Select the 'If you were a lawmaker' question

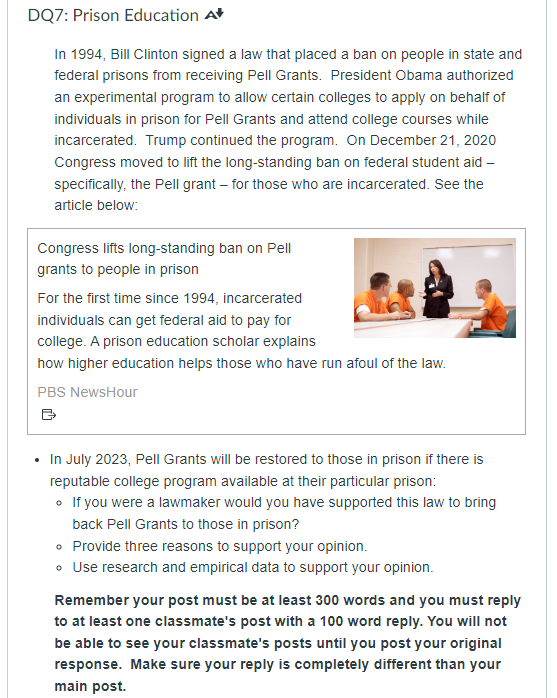pos(284,513)
